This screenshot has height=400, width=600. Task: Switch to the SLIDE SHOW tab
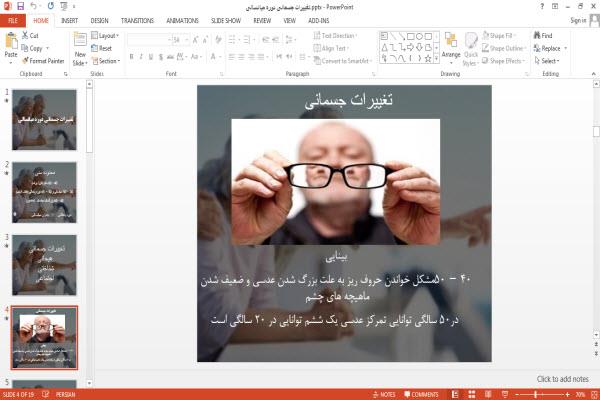coord(226,21)
